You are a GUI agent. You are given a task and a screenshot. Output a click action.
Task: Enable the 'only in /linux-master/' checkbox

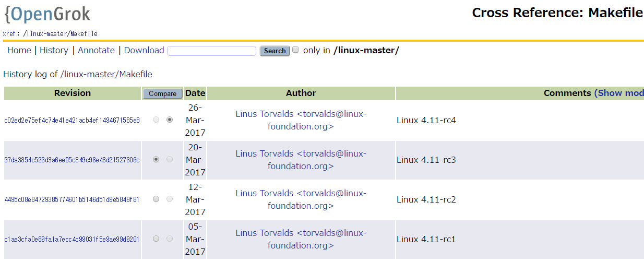tap(295, 50)
